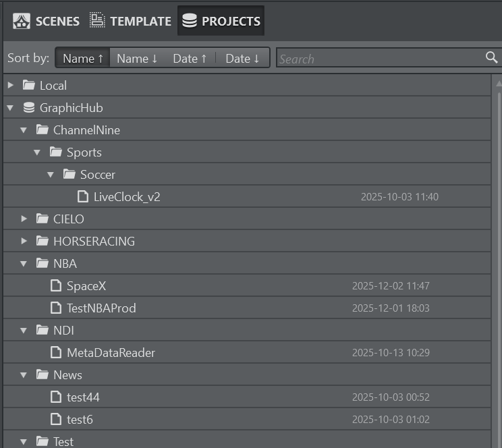Screen dimensions: 502x448
Task: Sort by Date descending
Action: click(242, 59)
